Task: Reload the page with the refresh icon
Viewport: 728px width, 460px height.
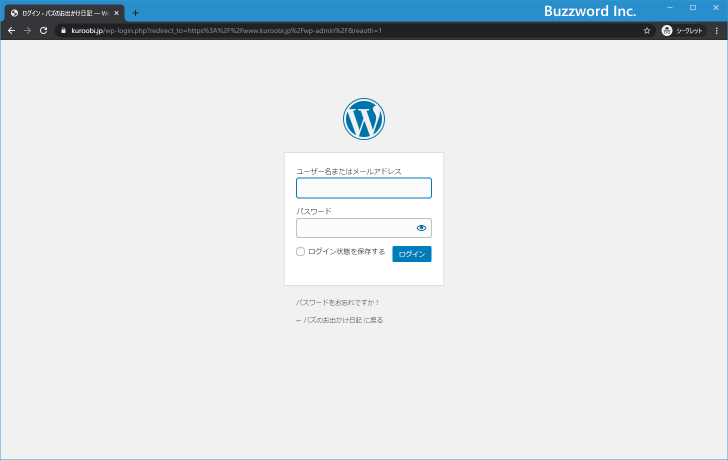Action: click(43, 31)
